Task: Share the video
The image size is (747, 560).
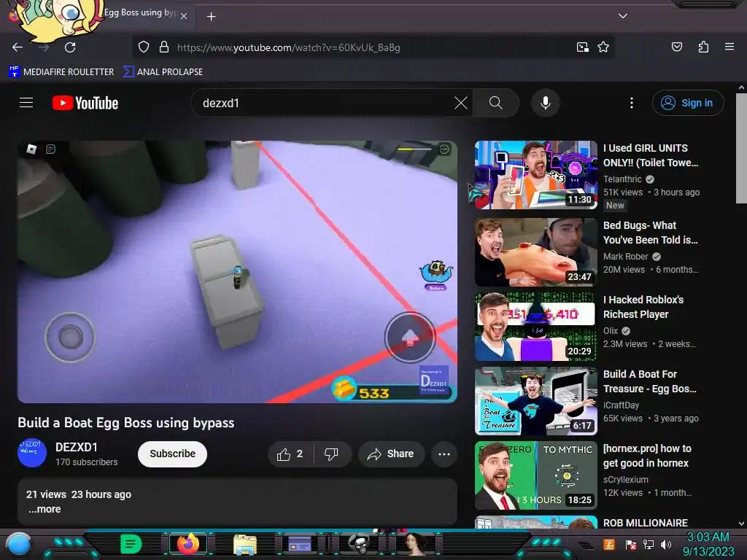Action: pos(391,454)
